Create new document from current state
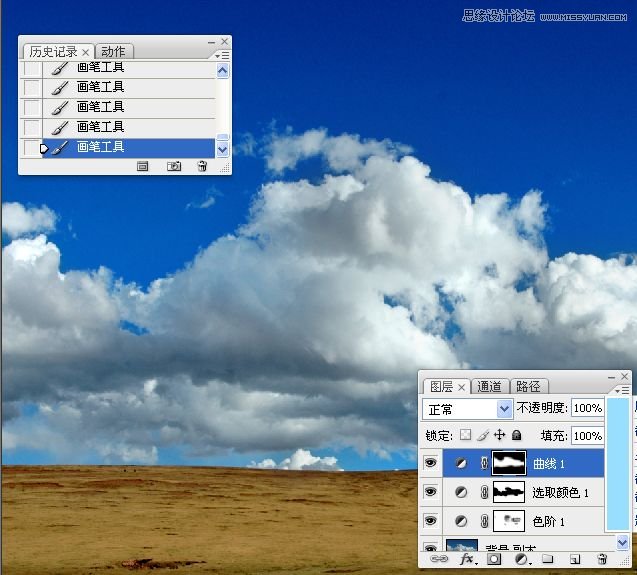This screenshot has width=637, height=575. click(143, 166)
